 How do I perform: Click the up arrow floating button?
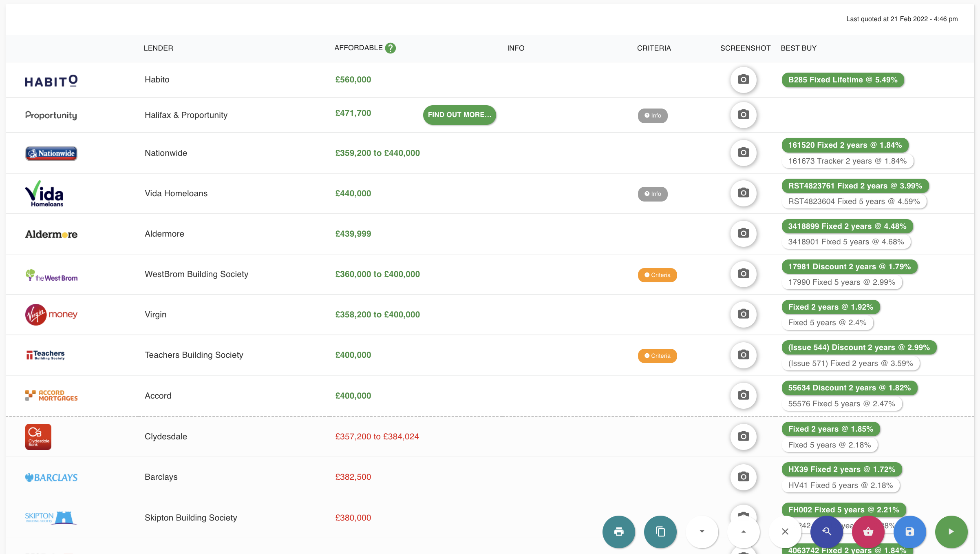(x=743, y=532)
